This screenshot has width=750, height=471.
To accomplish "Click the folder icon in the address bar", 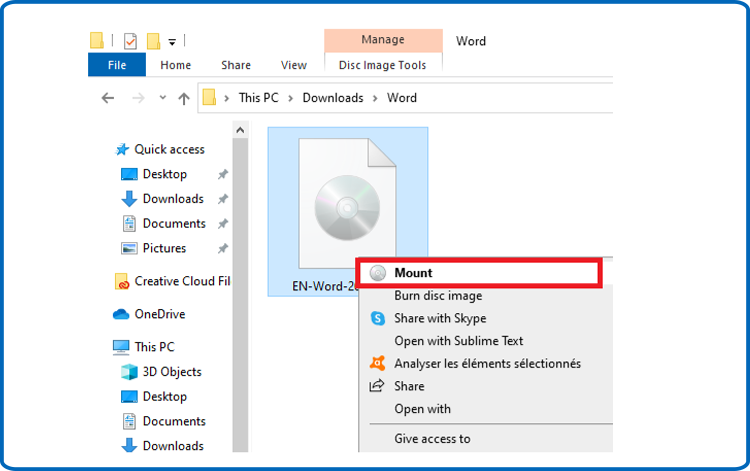I will (x=209, y=98).
